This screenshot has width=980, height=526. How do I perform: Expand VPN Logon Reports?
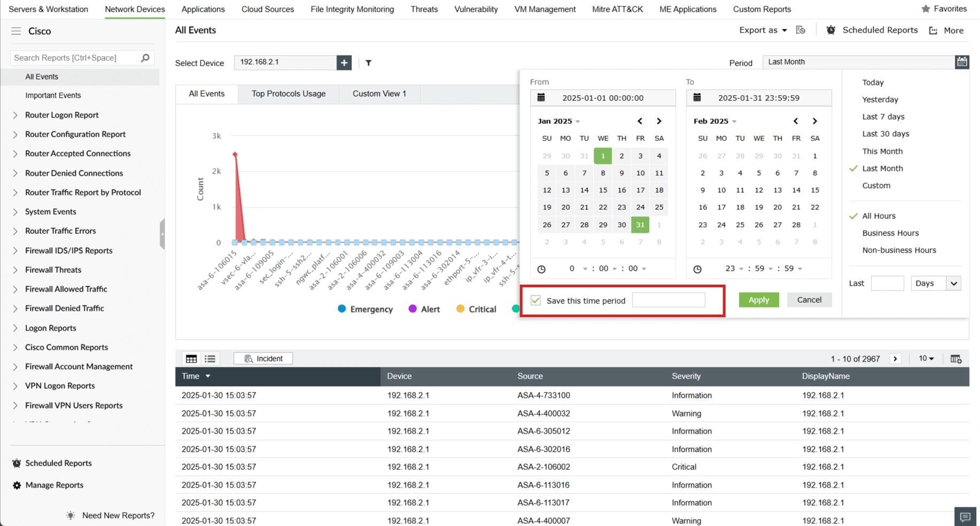point(15,386)
